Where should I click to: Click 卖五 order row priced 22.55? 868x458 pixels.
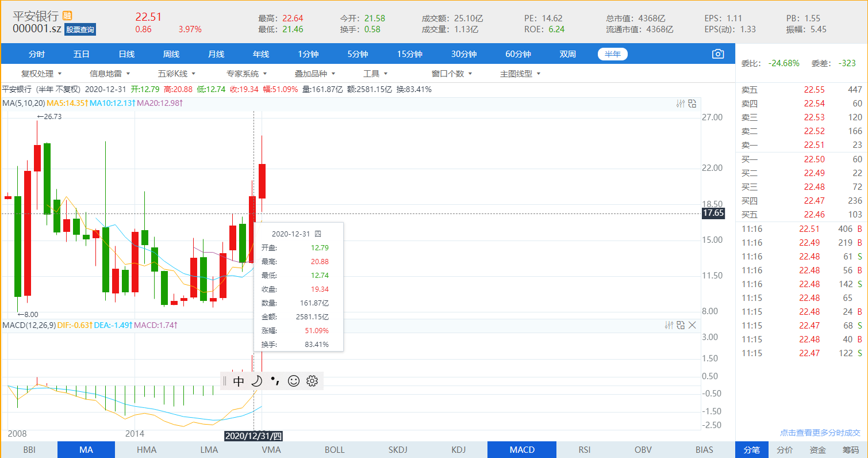tap(802, 89)
